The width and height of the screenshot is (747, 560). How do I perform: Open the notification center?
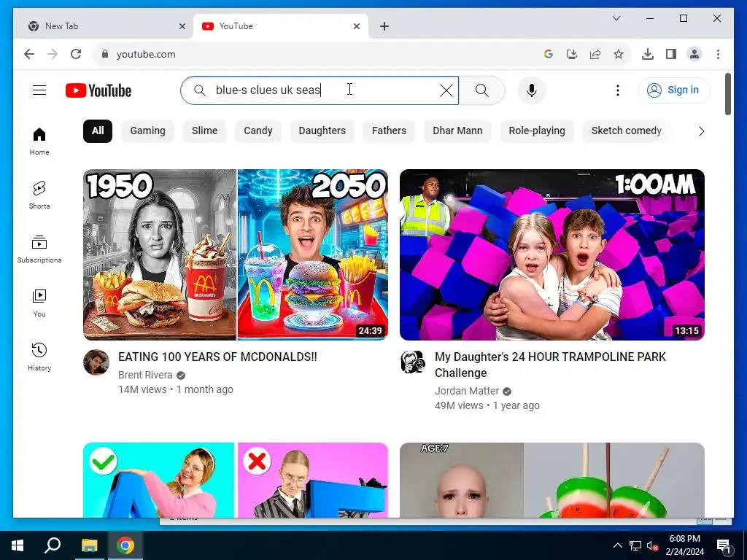coord(724,545)
